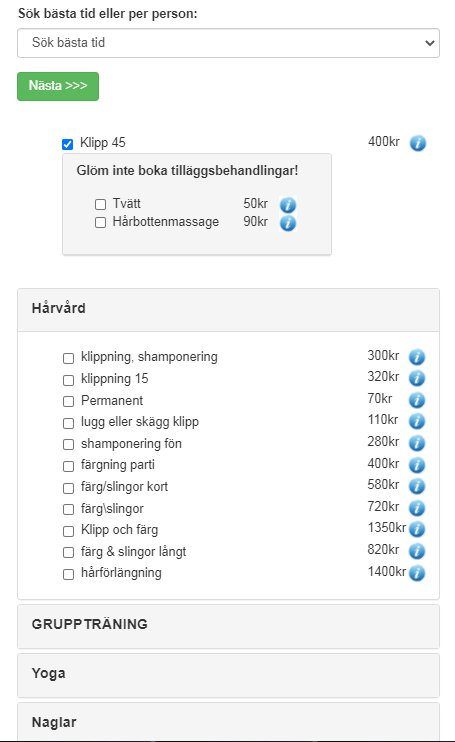Viewport: 455px width, 742px height.
Task: Open the Naglar section
Action: click(x=228, y=722)
